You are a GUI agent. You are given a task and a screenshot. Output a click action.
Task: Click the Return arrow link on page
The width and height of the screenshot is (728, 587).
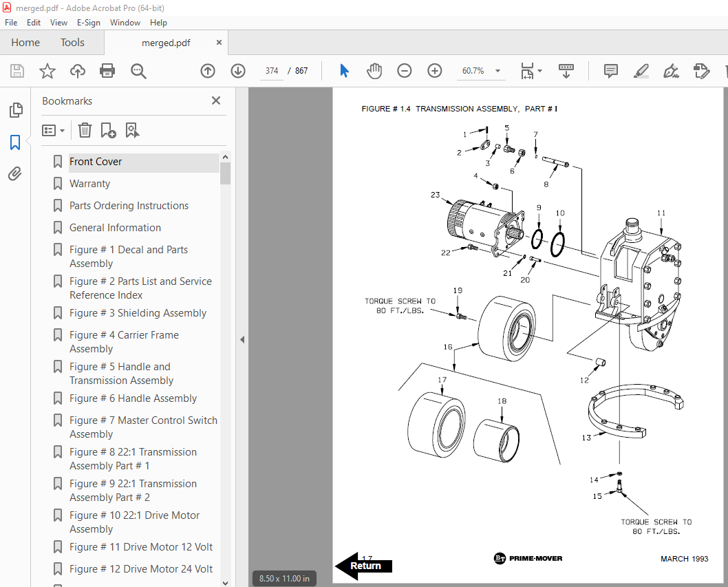[363, 566]
